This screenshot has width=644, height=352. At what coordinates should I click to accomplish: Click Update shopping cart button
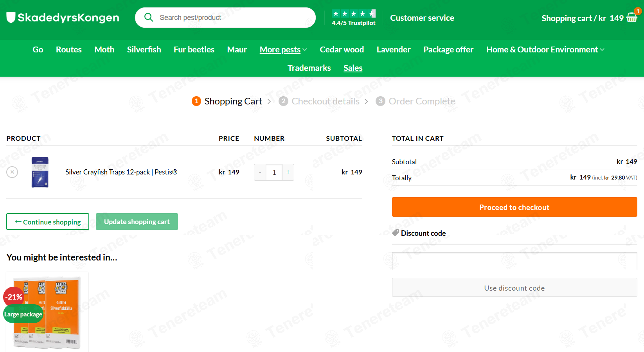coord(137,222)
